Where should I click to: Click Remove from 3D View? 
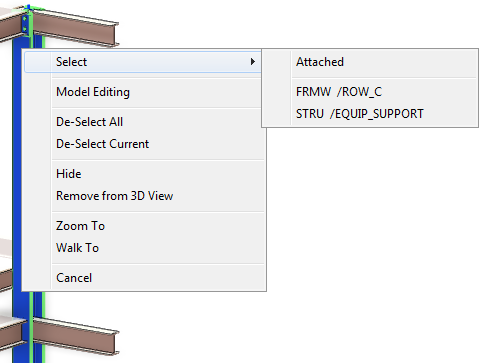click(x=114, y=196)
